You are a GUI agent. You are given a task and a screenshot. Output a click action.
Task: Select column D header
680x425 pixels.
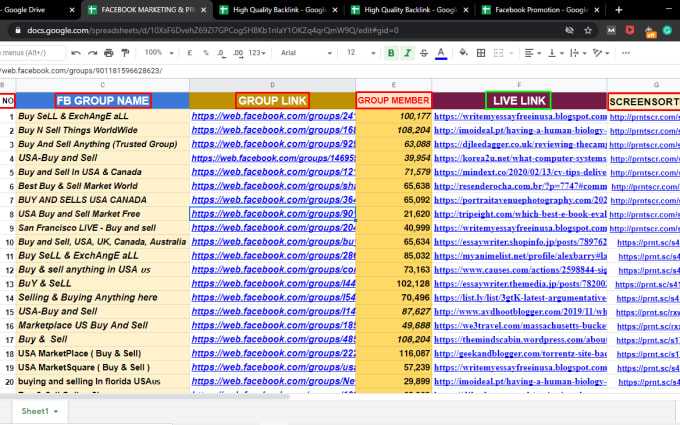point(272,85)
